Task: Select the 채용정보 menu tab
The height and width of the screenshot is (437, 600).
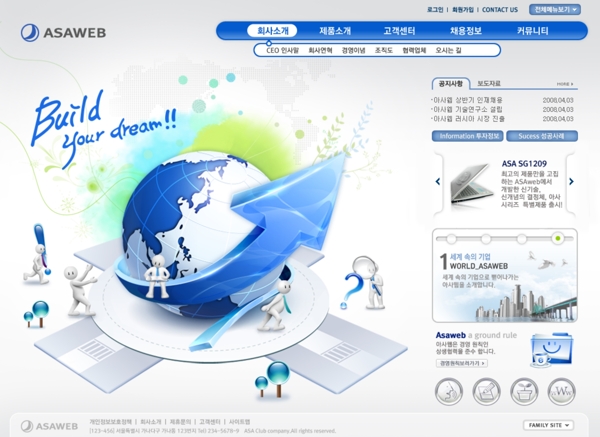Action: (466, 31)
